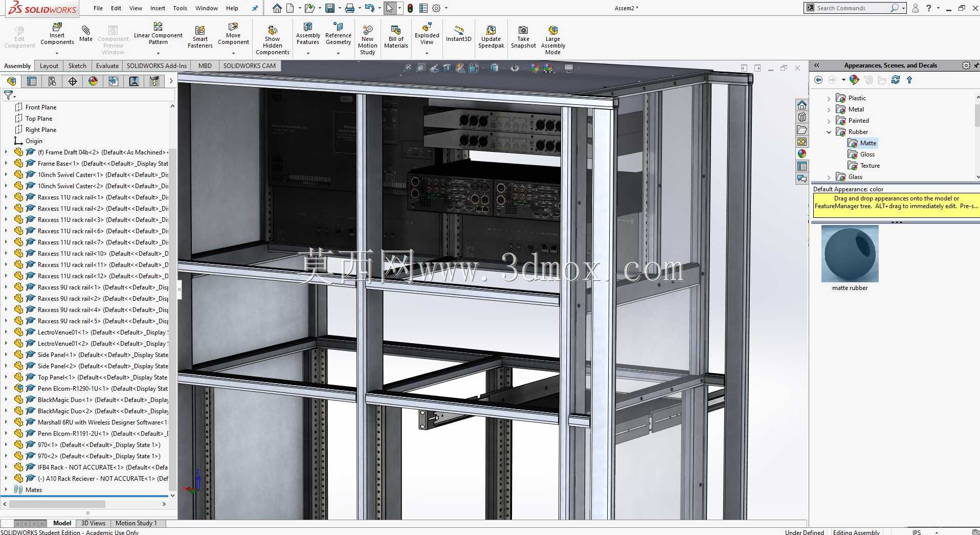Expand the Glass appearances folder
The image size is (980, 535).
[829, 177]
